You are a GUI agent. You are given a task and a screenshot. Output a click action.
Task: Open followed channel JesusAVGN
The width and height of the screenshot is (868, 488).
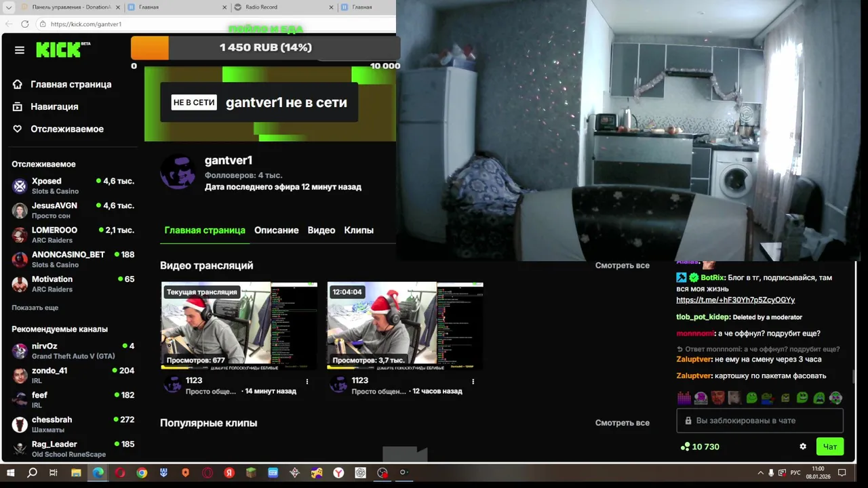[73, 210]
